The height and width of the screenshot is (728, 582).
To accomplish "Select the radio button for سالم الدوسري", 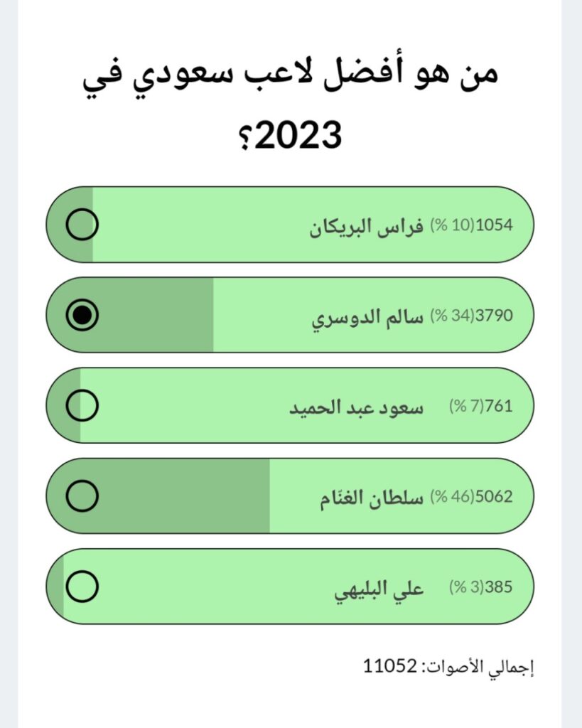I will tap(82, 314).
